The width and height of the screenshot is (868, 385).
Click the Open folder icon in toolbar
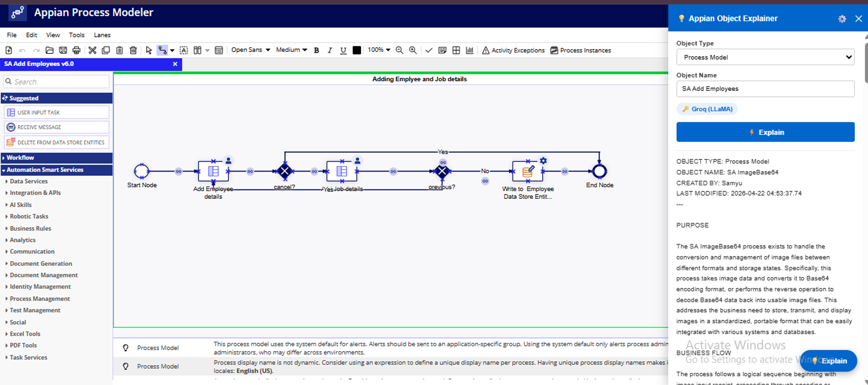tap(50, 50)
